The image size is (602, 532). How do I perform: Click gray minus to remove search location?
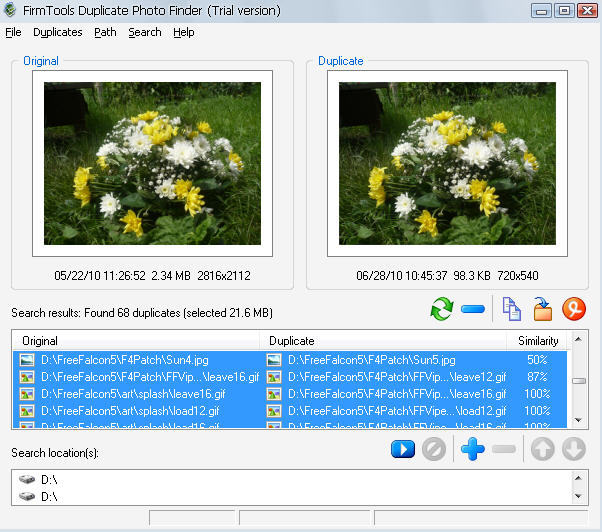[504, 449]
